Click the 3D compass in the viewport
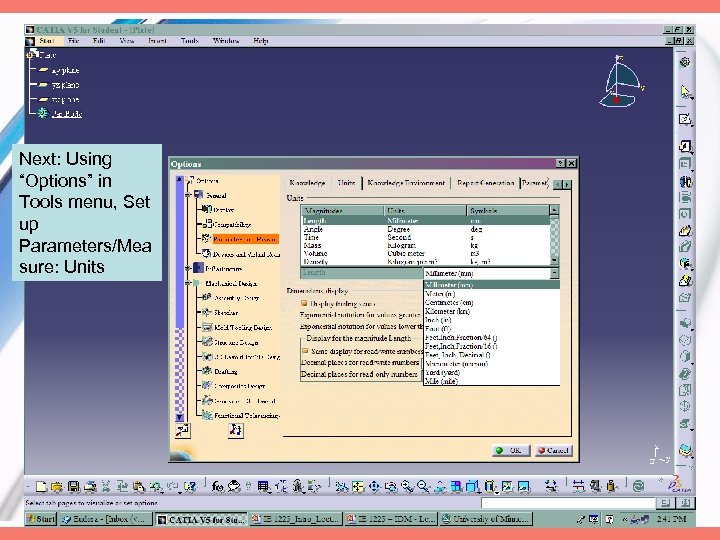Screen dimensions: 720x540 620,82
